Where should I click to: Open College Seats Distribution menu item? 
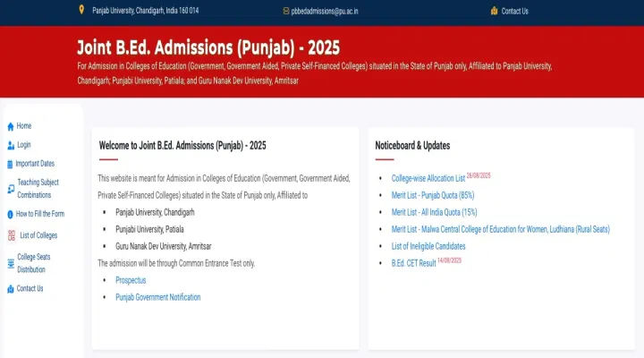[34, 263]
